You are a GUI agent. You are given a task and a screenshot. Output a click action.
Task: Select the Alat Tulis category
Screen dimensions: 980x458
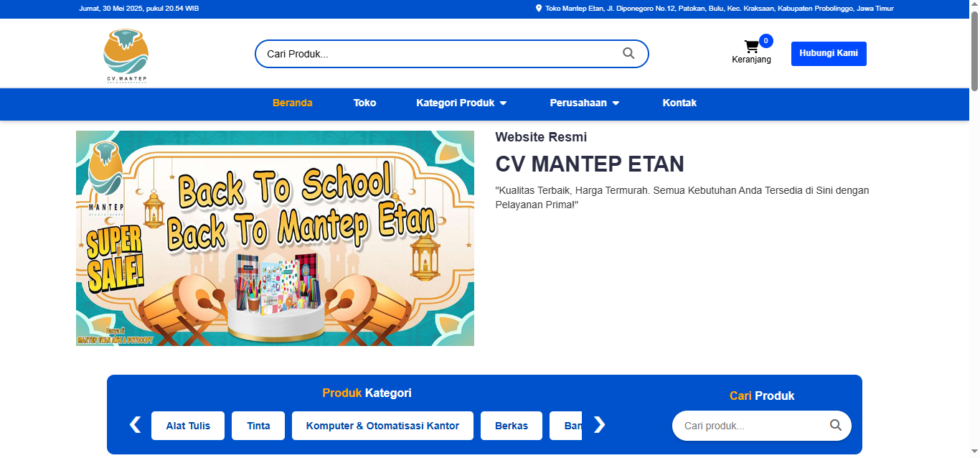coord(188,426)
